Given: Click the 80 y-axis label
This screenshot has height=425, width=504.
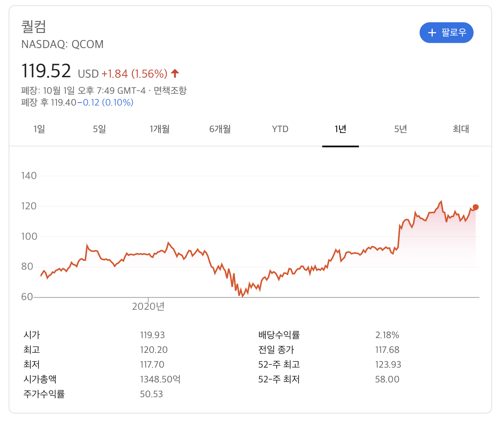Looking at the screenshot, I should (27, 266).
